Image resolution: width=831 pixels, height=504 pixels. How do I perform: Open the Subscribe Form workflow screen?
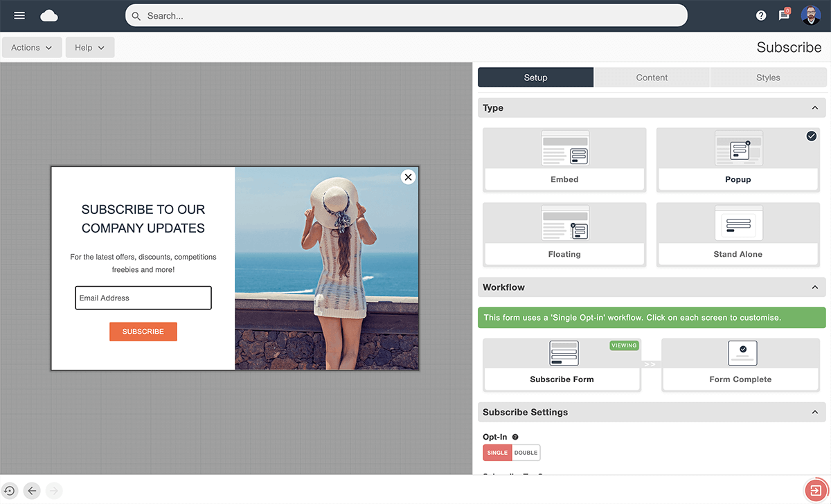[x=562, y=365]
